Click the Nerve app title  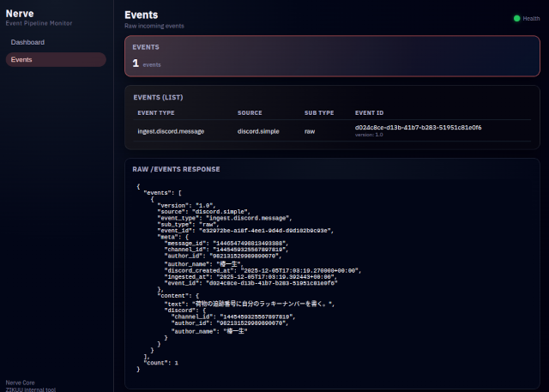tap(20, 13)
